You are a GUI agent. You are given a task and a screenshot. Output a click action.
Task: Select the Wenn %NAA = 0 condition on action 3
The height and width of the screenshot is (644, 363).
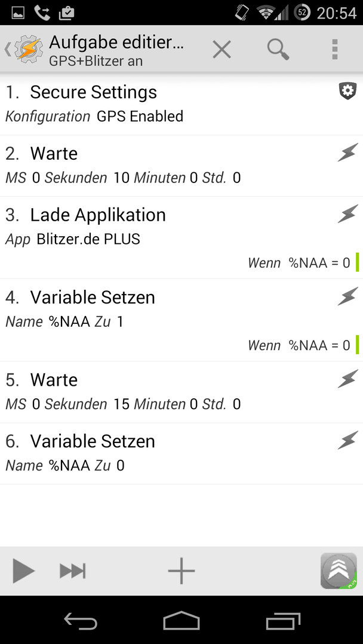pyautogui.click(x=299, y=263)
